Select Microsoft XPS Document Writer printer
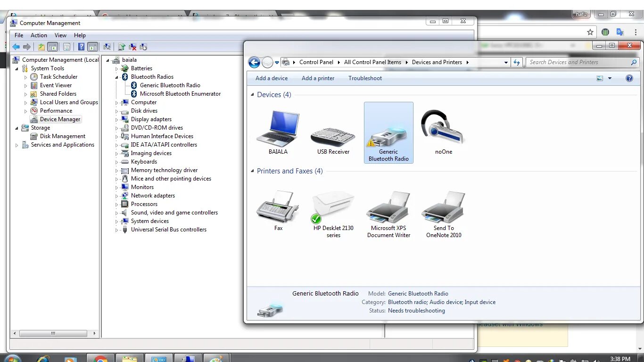The image size is (644, 362). pos(388,214)
